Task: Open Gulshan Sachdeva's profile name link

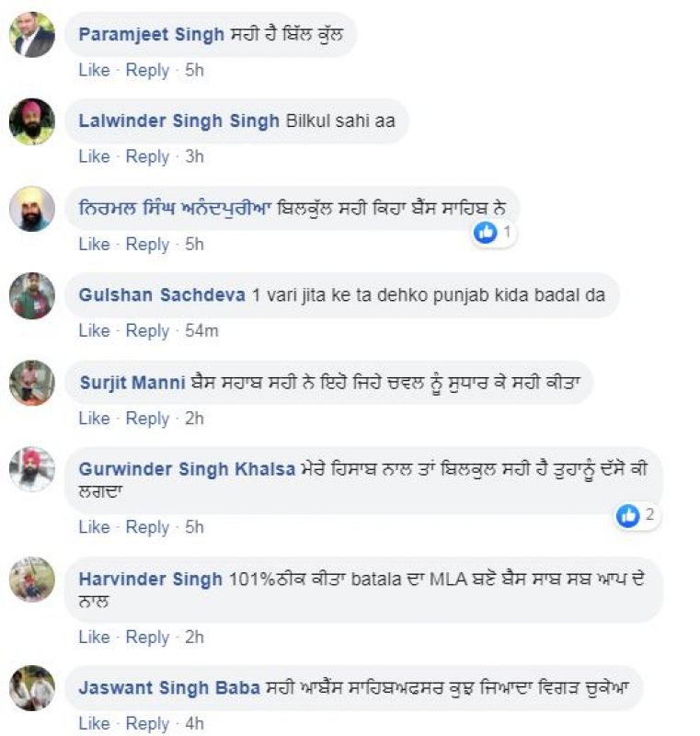Action: 162,295
